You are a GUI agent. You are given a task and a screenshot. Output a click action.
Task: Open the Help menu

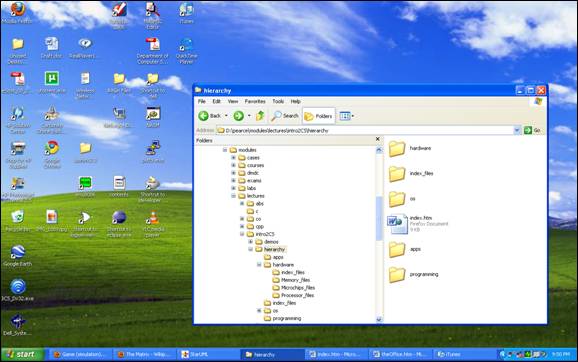(x=296, y=101)
